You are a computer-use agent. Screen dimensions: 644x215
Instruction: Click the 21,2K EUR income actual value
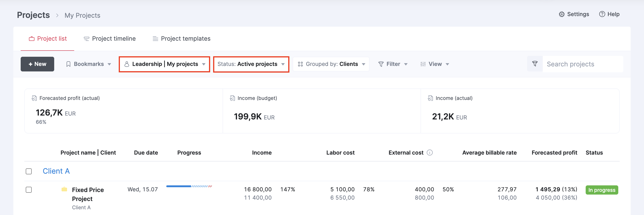pos(449,117)
